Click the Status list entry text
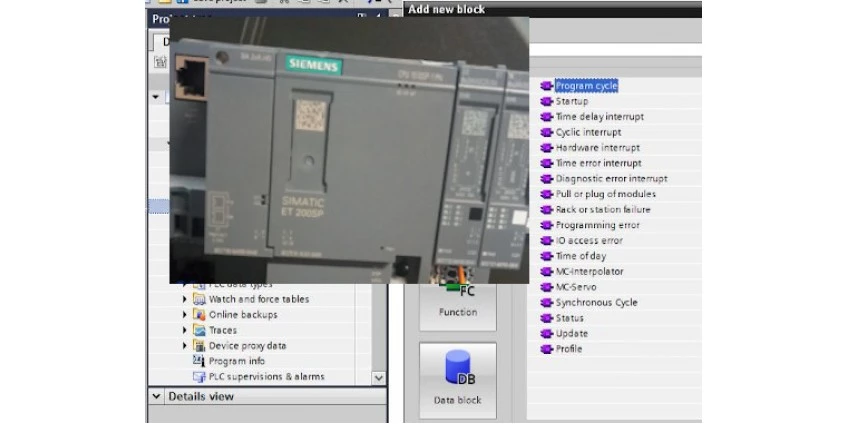 [x=569, y=318]
